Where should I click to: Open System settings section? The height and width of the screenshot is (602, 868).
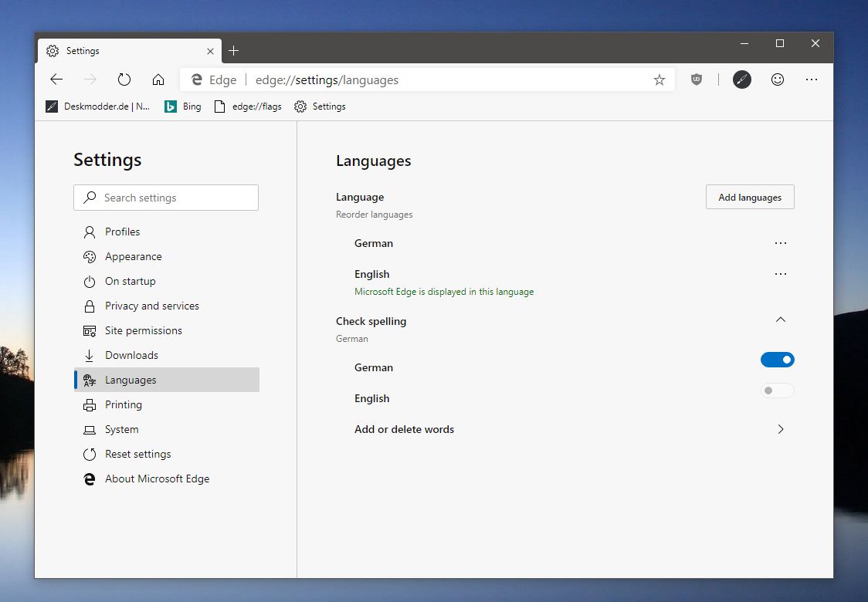point(167,429)
